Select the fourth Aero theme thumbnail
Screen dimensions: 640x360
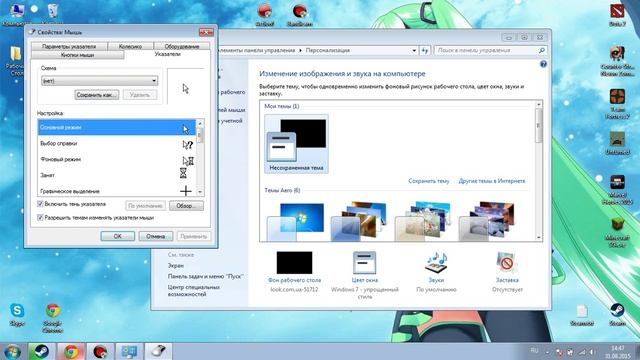487,221
